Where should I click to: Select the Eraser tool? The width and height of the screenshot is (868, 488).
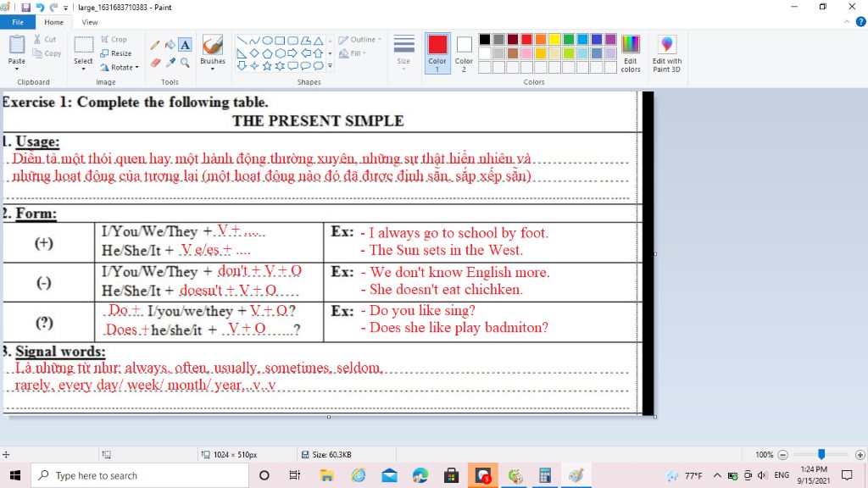click(x=155, y=63)
